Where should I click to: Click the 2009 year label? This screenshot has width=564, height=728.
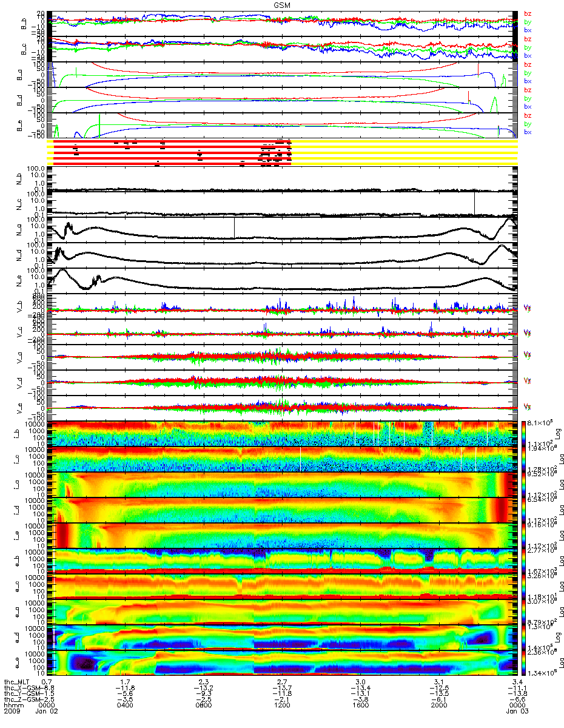pos(12,712)
